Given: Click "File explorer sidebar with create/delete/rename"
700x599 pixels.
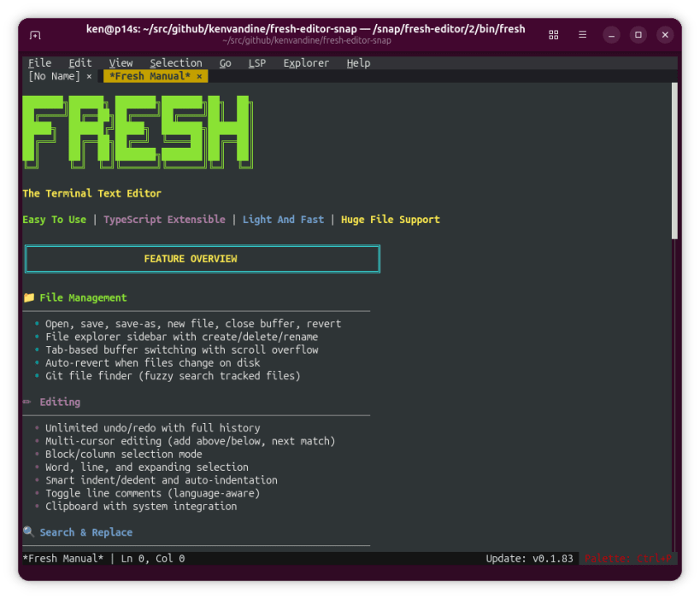Looking at the screenshot, I should coord(182,337).
